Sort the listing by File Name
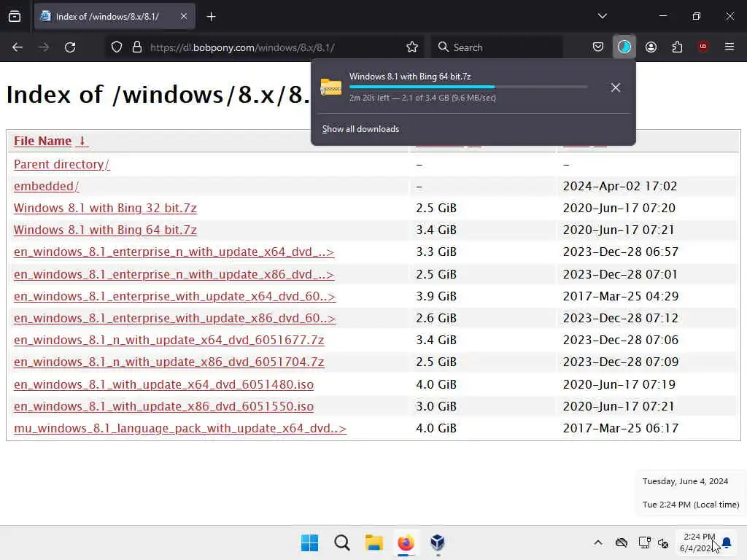The image size is (747, 560). click(42, 141)
